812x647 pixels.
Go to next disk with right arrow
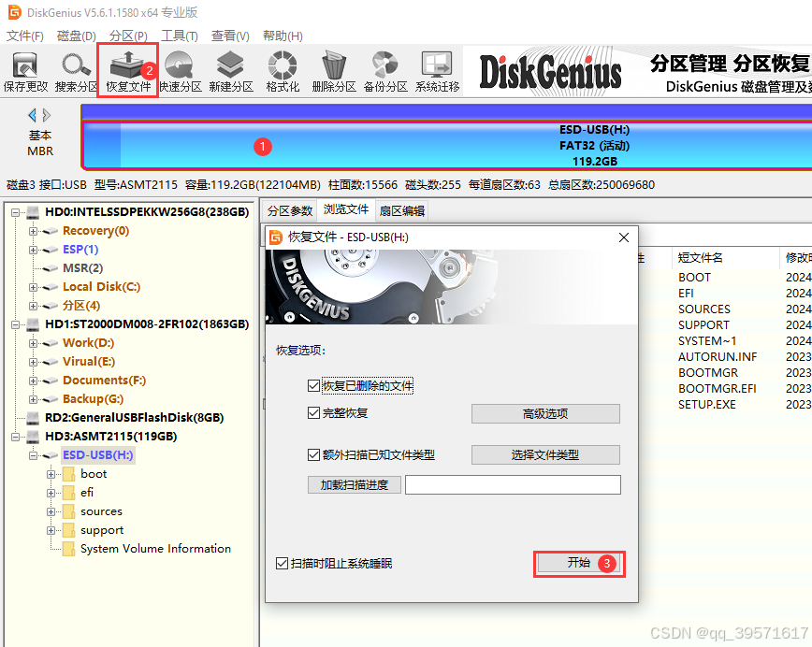47,114
